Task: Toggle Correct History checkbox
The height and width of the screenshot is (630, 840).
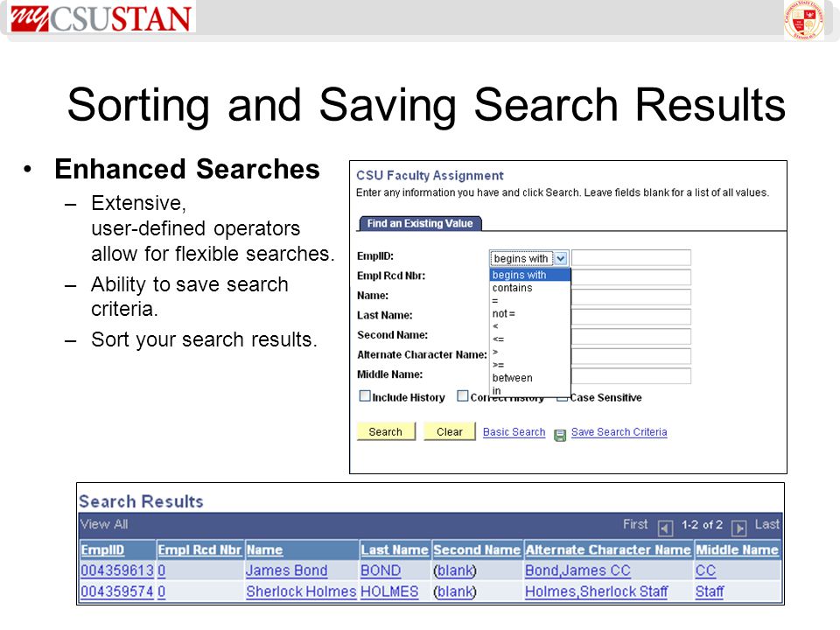Action: point(462,395)
